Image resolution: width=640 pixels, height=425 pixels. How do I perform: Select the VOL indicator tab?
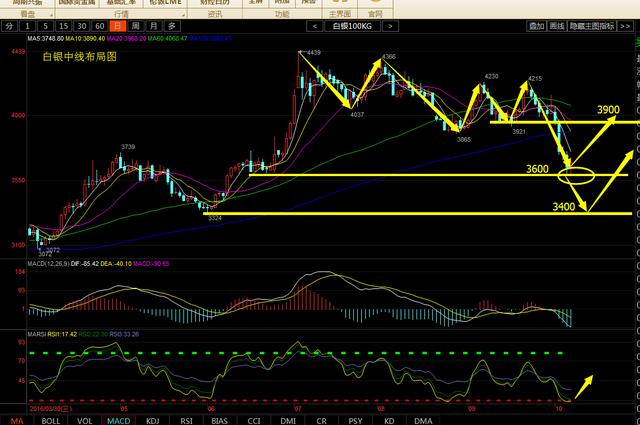(x=84, y=421)
